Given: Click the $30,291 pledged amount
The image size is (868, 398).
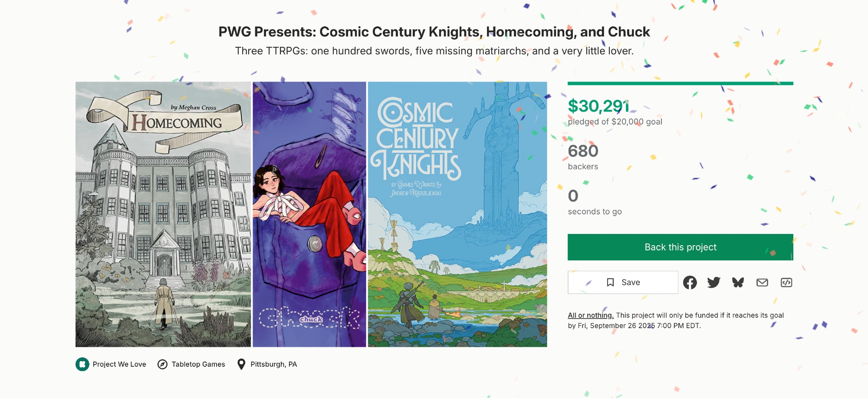Looking at the screenshot, I should 598,106.
